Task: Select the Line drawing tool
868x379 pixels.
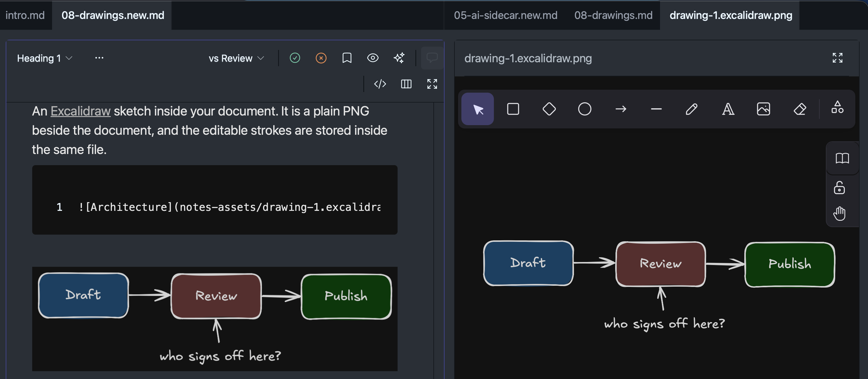Action: pyautogui.click(x=656, y=109)
